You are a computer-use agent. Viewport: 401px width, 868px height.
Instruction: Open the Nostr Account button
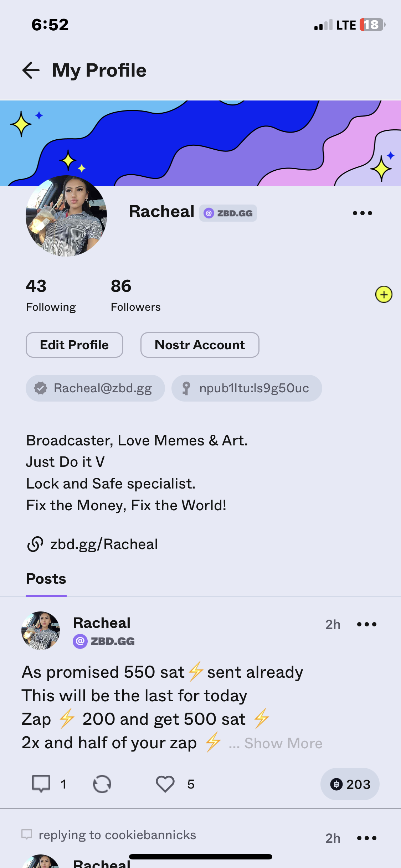click(x=200, y=345)
